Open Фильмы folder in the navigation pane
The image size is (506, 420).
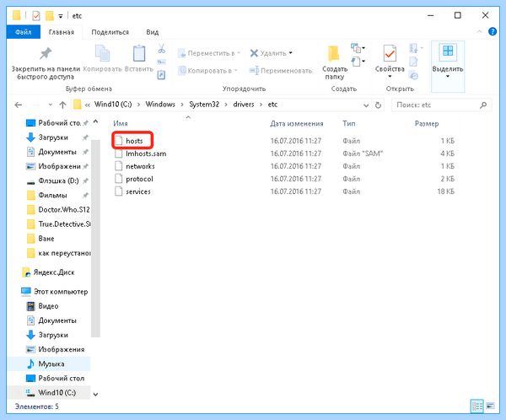pyautogui.click(x=52, y=196)
